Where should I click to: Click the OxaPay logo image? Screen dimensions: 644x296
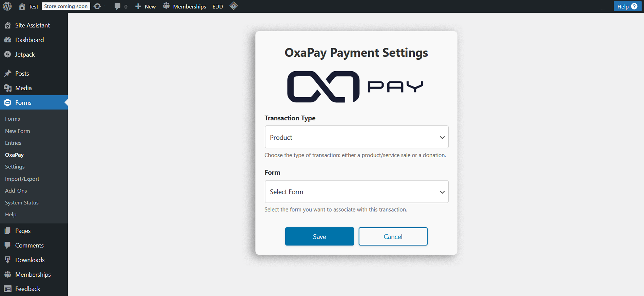(355, 87)
